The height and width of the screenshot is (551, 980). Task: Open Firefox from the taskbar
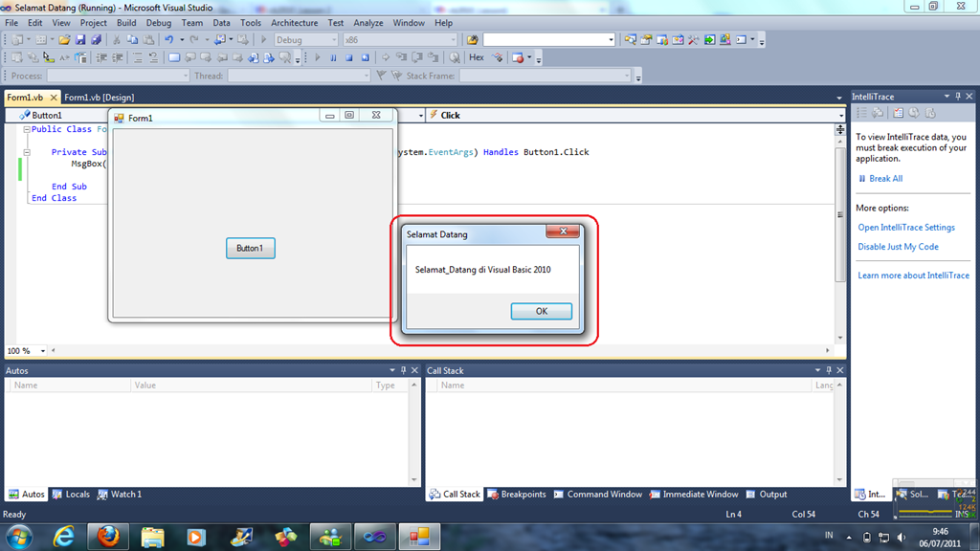[x=108, y=537]
